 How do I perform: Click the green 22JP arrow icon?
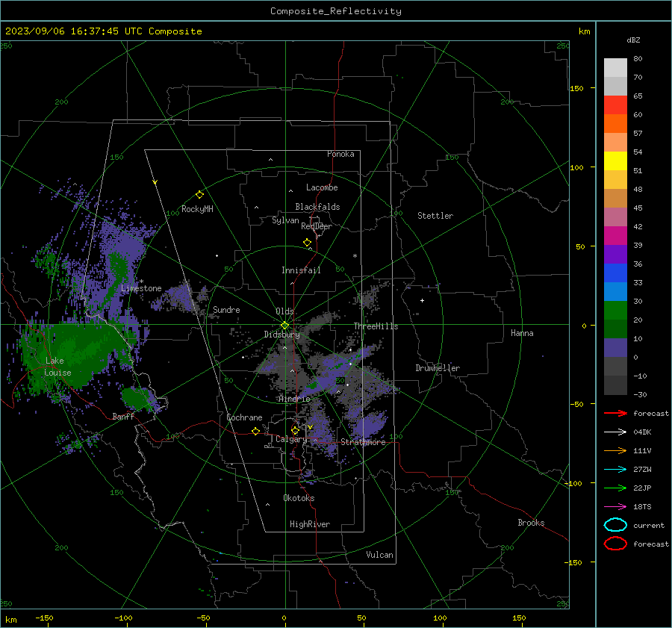pos(615,488)
